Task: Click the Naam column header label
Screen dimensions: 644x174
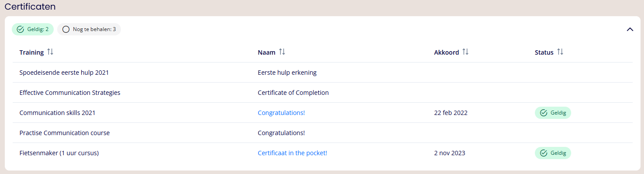Action: [266, 52]
